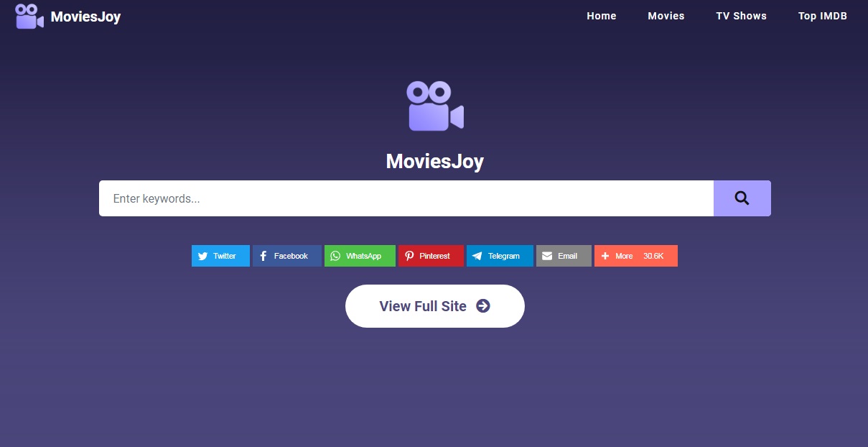Share via Telegram button

pyautogui.click(x=500, y=256)
